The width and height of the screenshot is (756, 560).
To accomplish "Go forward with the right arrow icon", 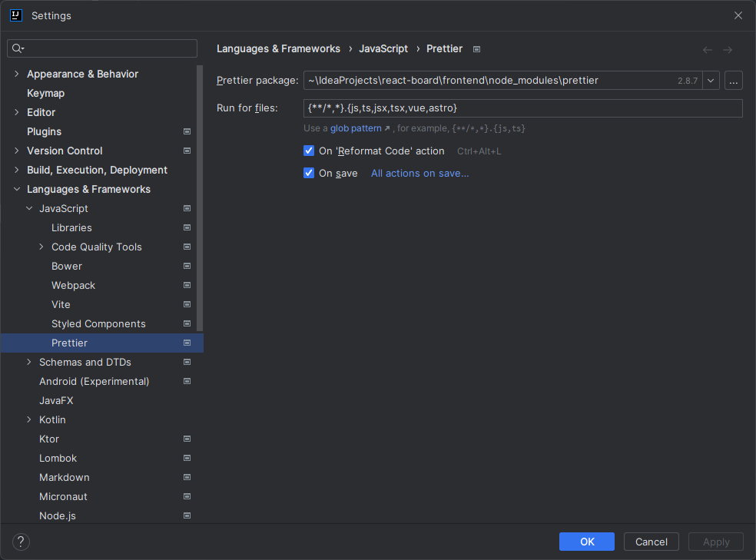I will pyautogui.click(x=728, y=50).
